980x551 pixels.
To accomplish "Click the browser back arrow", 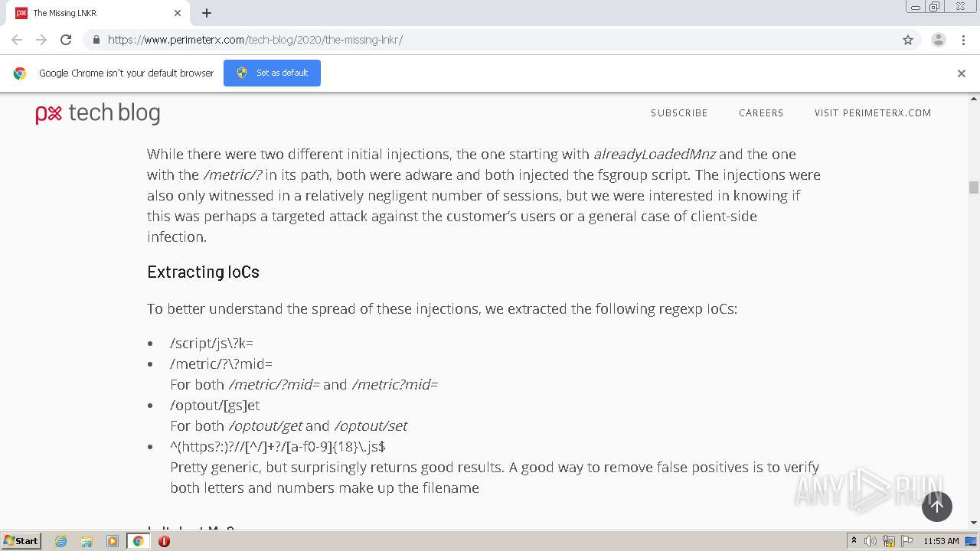I will click(17, 40).
